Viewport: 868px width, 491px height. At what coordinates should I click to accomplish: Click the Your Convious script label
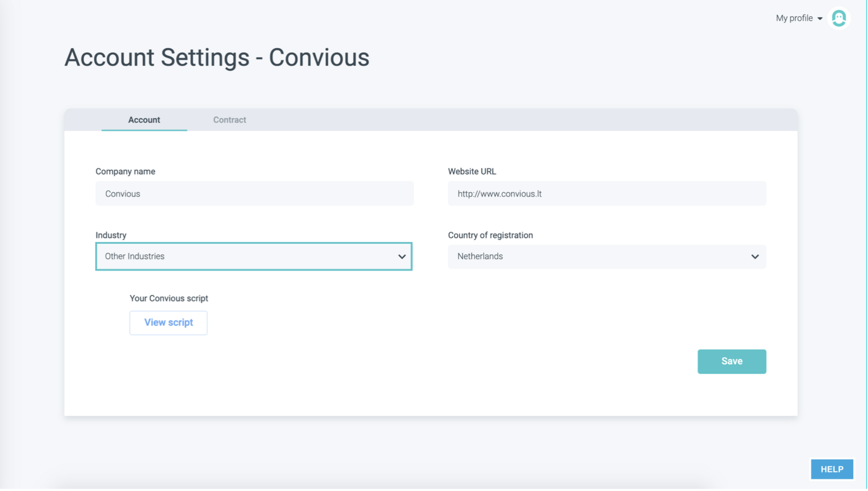pyautogui.click(x=169, y=299)
